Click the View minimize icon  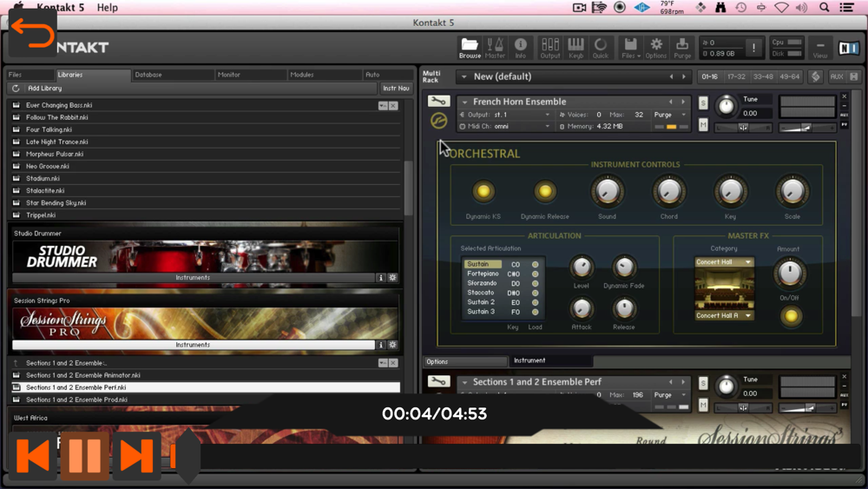click(820, 48)
